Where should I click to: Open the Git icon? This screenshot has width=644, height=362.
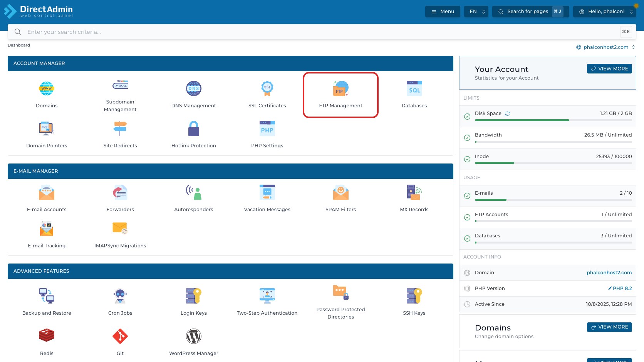tap(120, 336)
